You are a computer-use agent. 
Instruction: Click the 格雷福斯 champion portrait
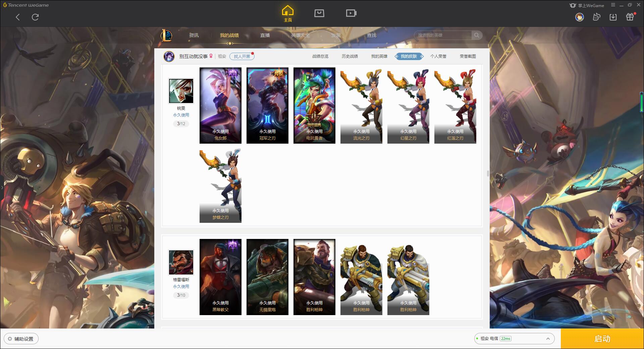click(x=181, y=262)
